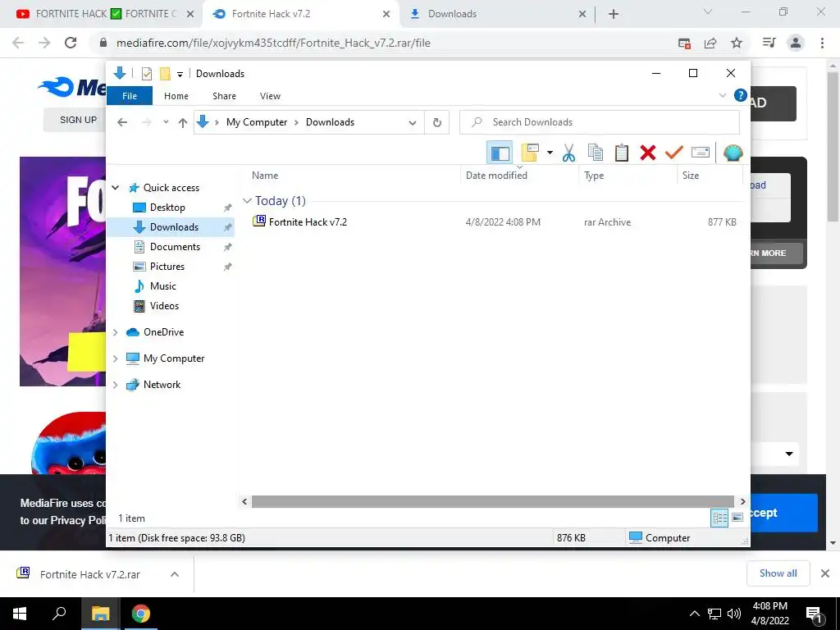Select the Fortnite Hack v7.2 file

tap(308, 221)
